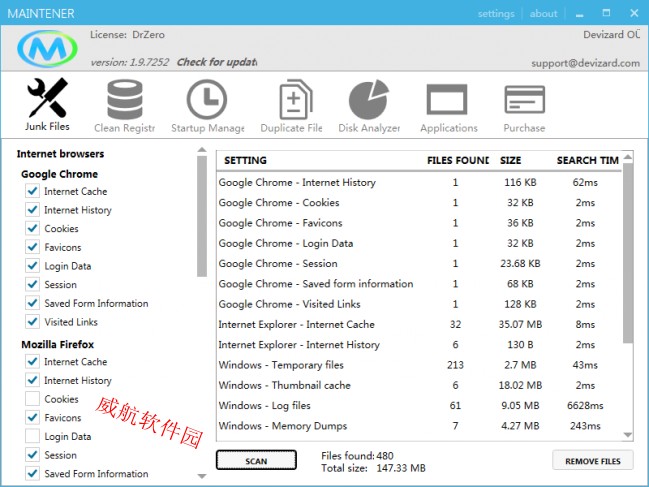Launch the Disk Analyzer pie icon
649x487 pixels.
point(368,106)
